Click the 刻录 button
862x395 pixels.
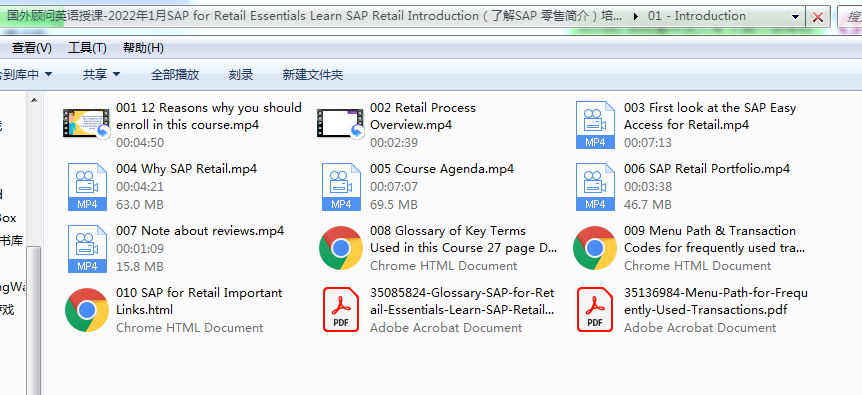click(x=241, y=75)
